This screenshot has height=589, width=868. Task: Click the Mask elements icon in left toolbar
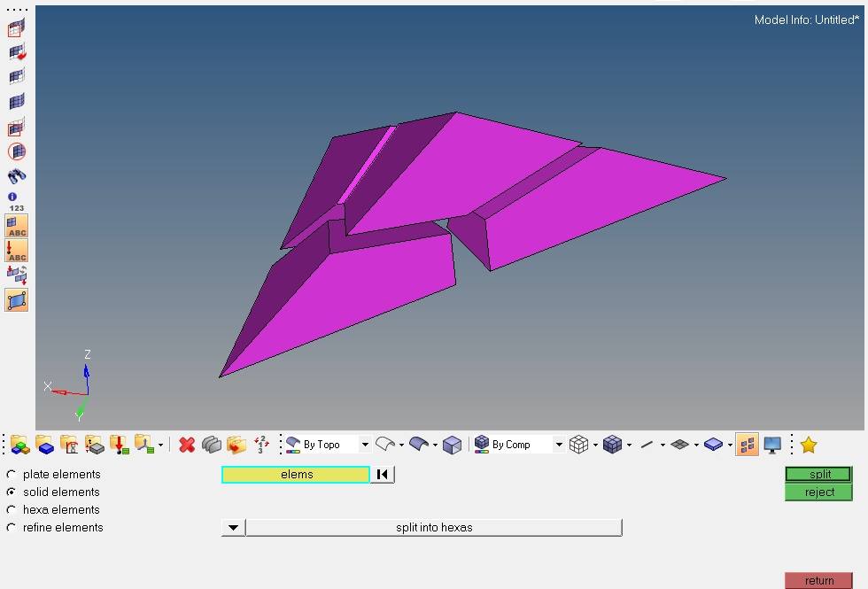point(17,27)
